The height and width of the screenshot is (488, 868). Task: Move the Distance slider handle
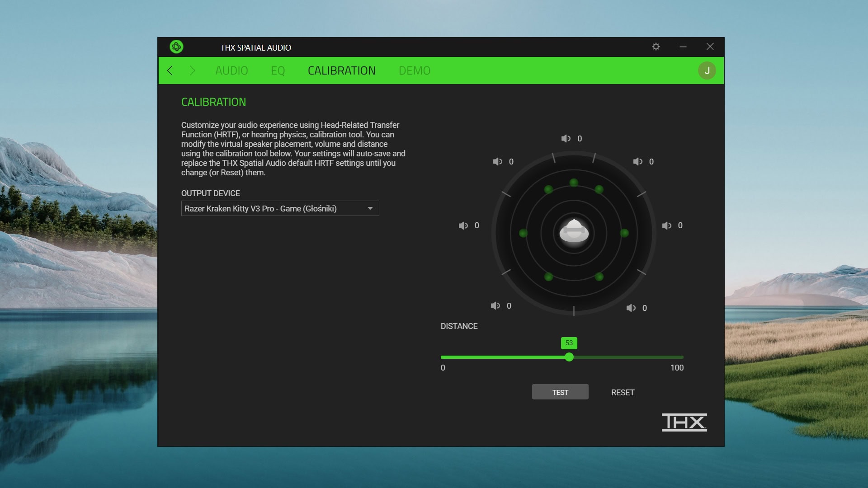[x=570, y=357]
